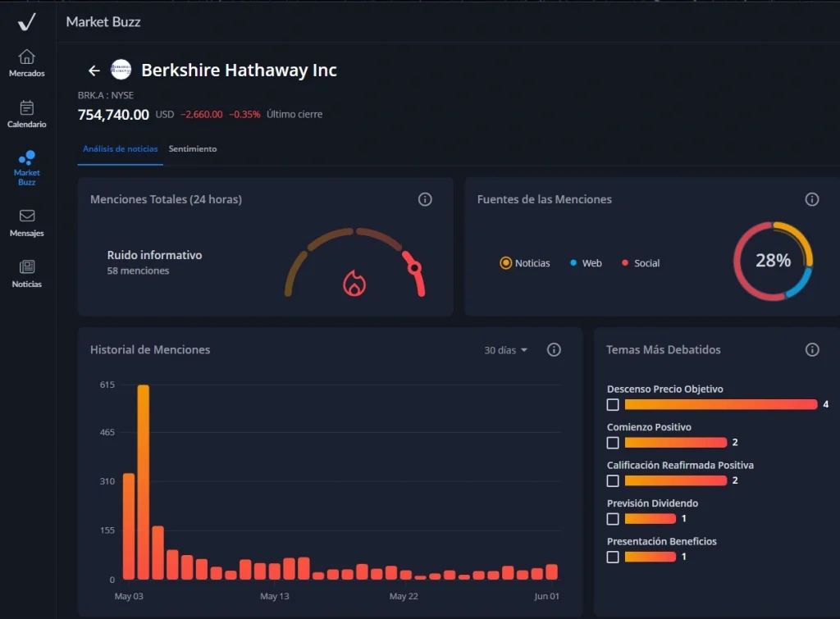Click the 28% donut chart
This screenshot has height=619, width=840.
coord(773,261)
